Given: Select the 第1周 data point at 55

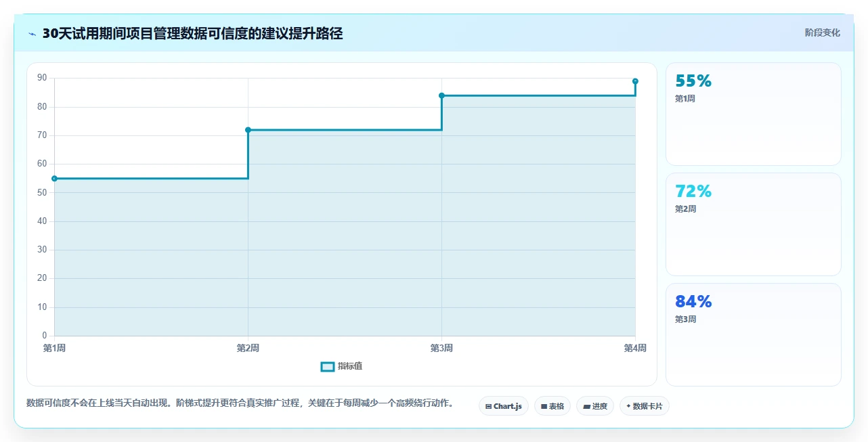Looking at the screenshot, I should pos(54,179).
